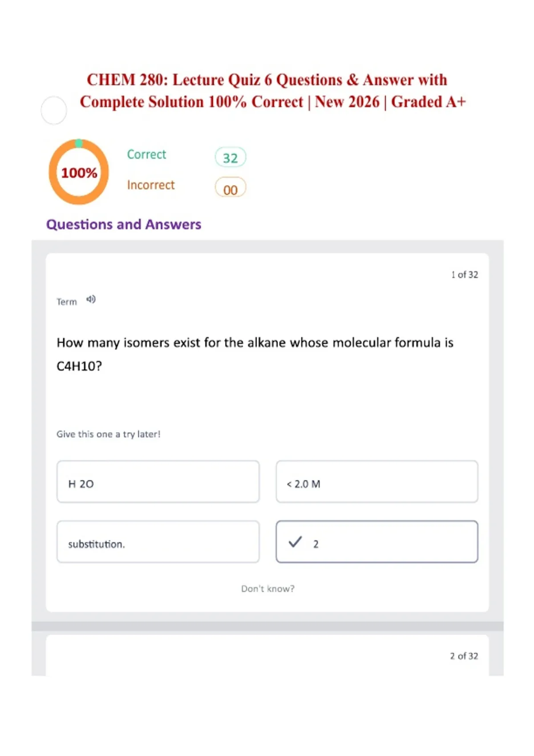534x756 pixels.
Task: Click the CHEM 280 Lecture Quiz 6 title
Action: point(273,91)
